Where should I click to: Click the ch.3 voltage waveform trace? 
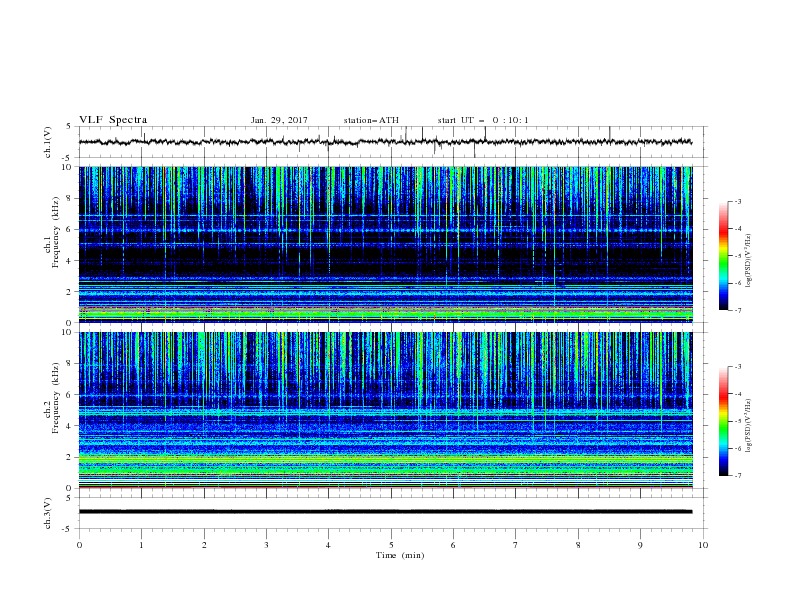(x=385, y=512)
